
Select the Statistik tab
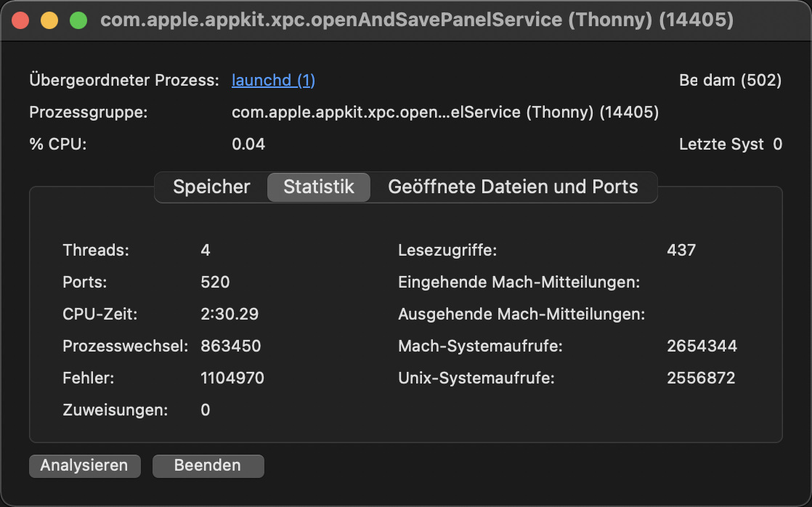click(318, 187)
